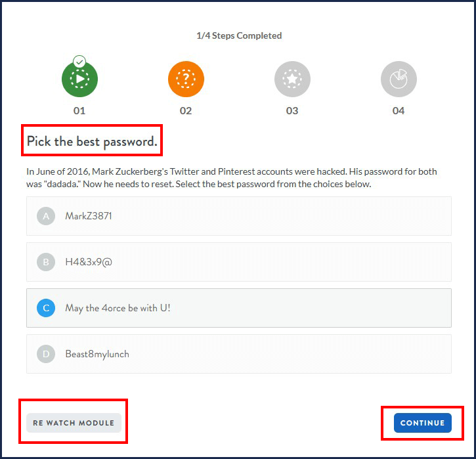Open the orange question mark quiz step

[186, 79]
